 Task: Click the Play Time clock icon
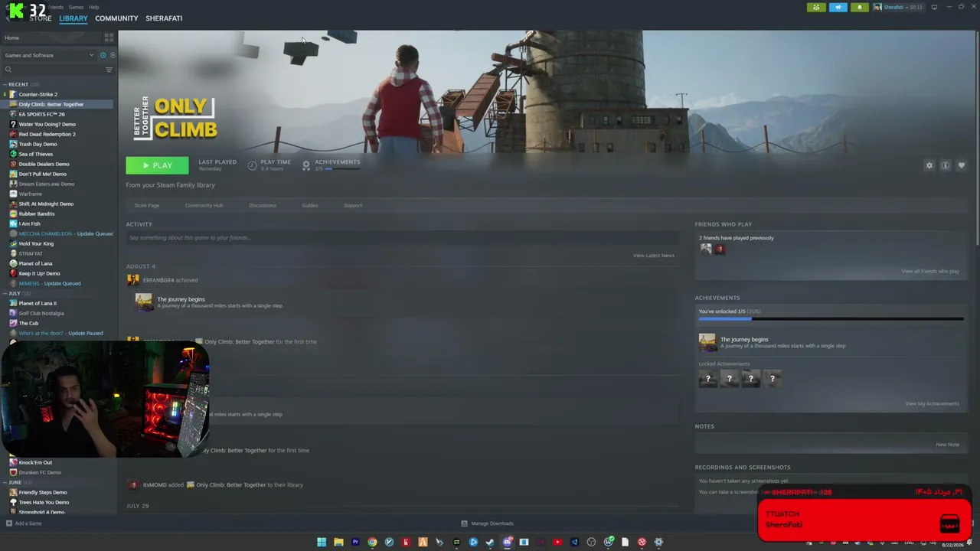tap(252, 165)
